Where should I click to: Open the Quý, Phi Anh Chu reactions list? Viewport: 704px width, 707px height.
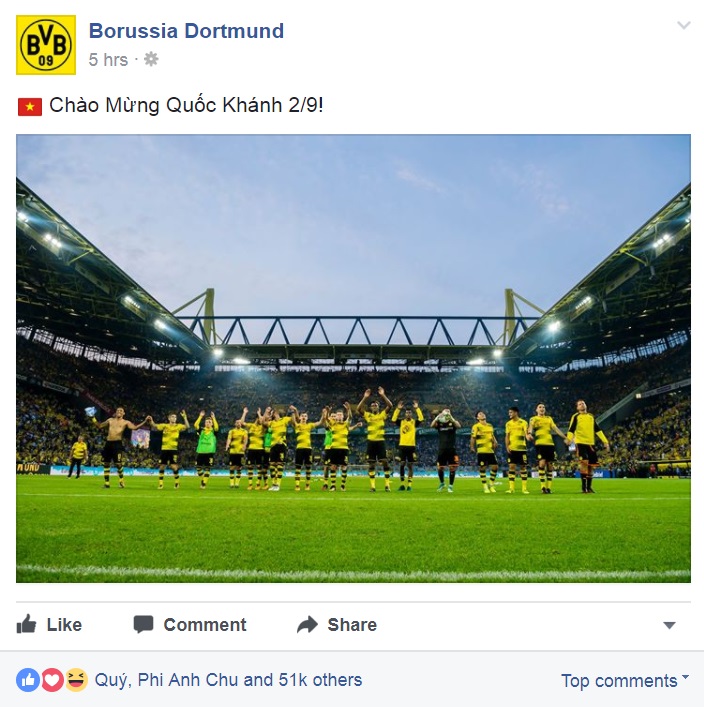228,680
